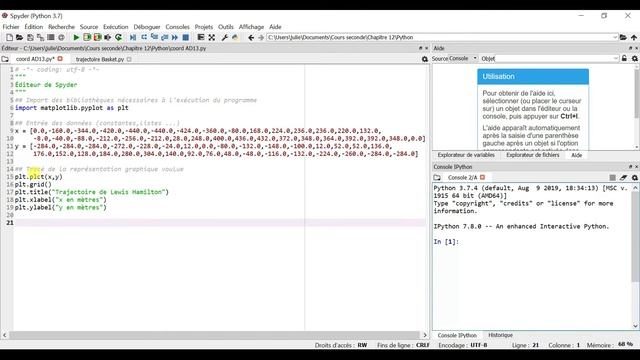Save the current file
The image size is (640, 360).
click(30, 38)
